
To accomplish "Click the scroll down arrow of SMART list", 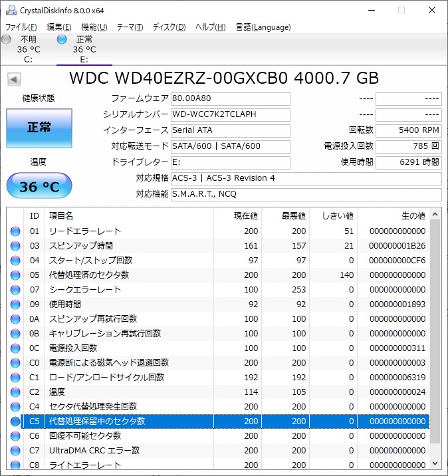I will [x=435, y=463].
